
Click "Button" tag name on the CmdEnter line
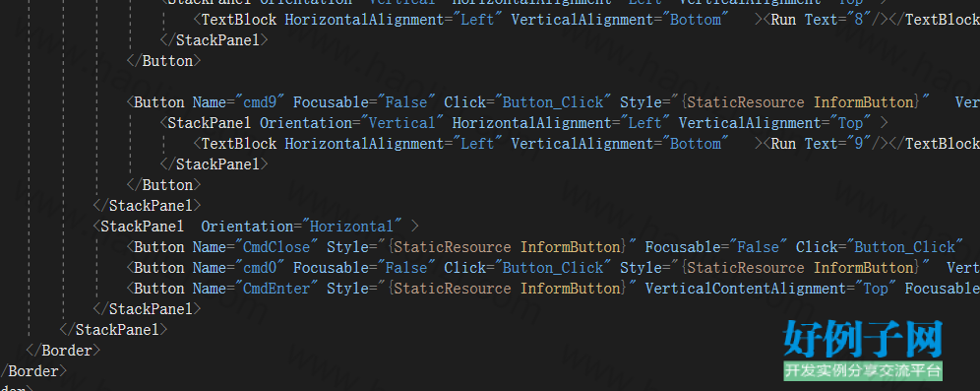(159, 289)
